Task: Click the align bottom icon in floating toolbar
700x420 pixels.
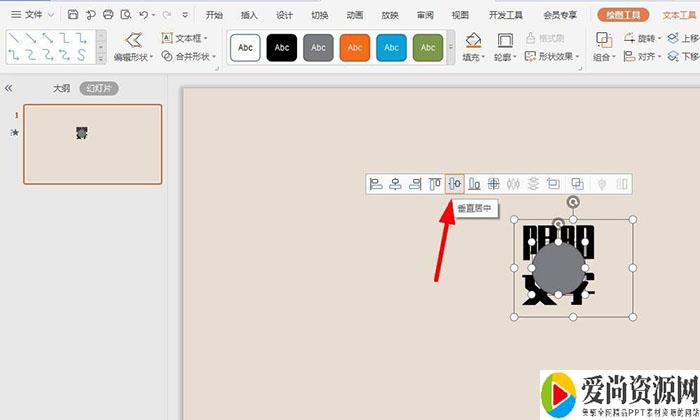Action: pos(475,184)
